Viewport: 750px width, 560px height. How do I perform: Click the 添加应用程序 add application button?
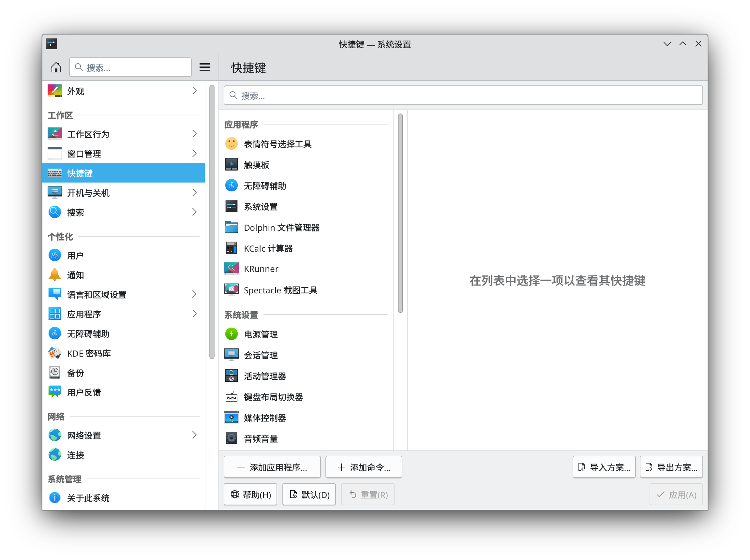tap(272, 467)
